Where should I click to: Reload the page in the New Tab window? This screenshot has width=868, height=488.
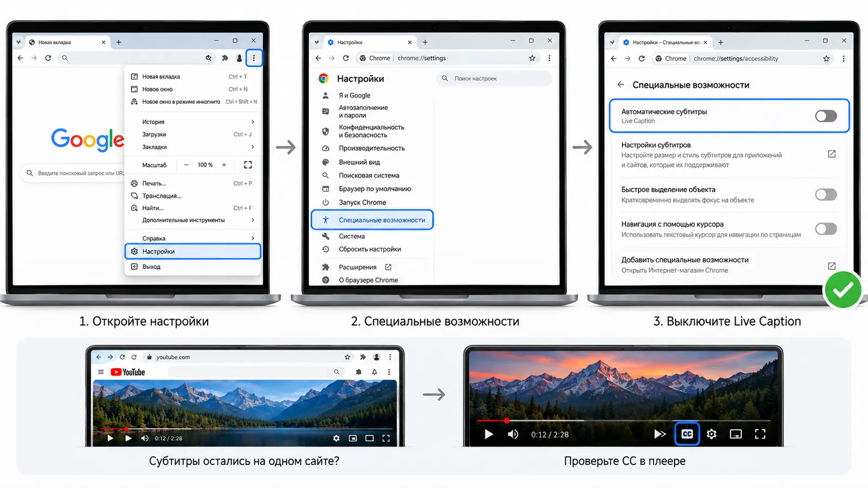point(48,58)
